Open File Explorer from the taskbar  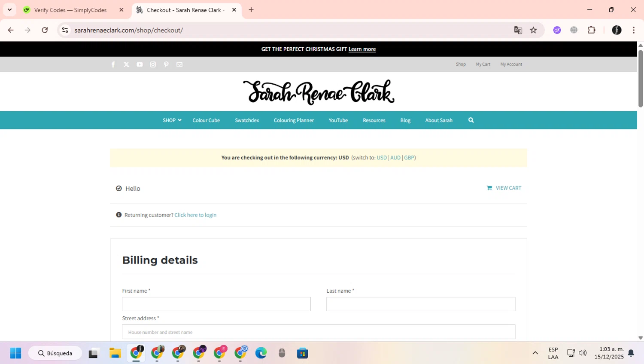click(115, 353)
